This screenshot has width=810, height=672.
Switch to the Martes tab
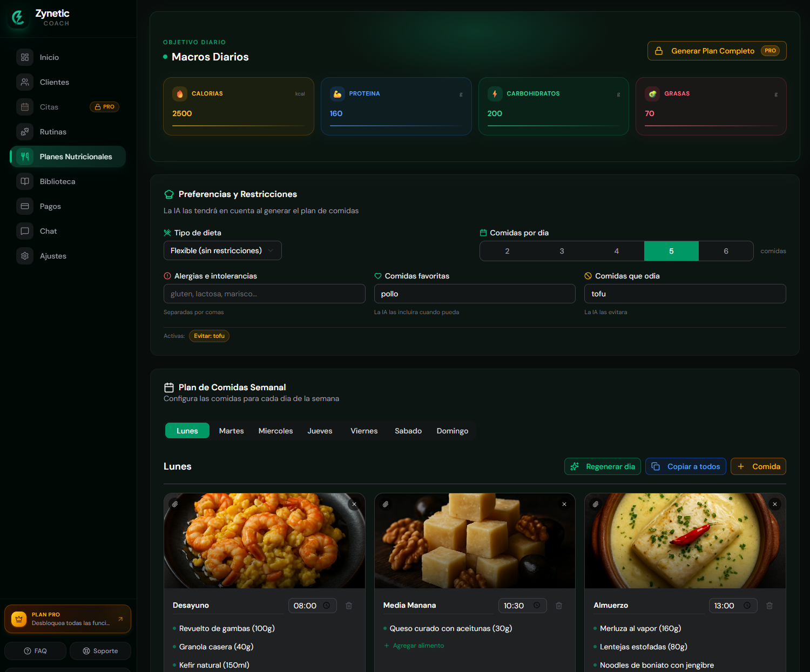pos(231,431)
